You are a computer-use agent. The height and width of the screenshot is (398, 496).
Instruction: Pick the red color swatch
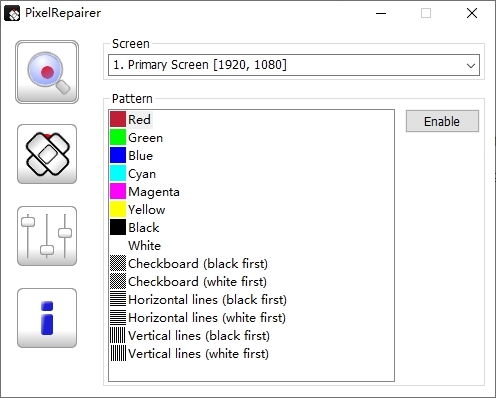(x=118, y=119)
